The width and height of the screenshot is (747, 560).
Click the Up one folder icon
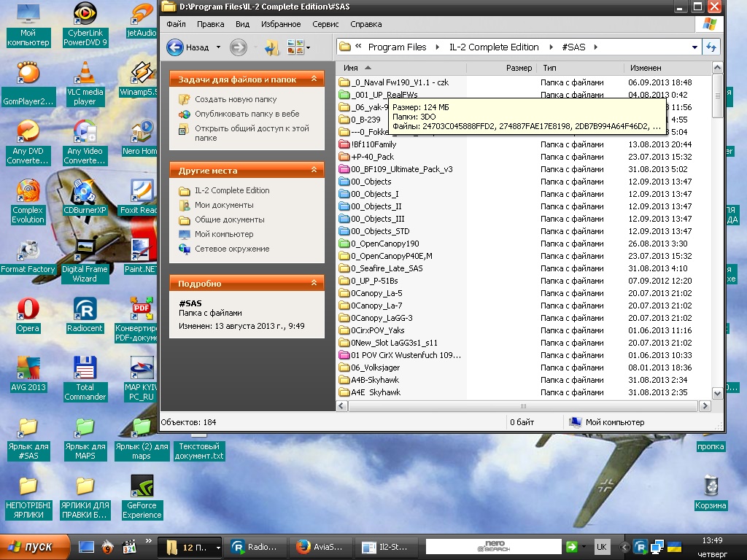tap(272, 47)
